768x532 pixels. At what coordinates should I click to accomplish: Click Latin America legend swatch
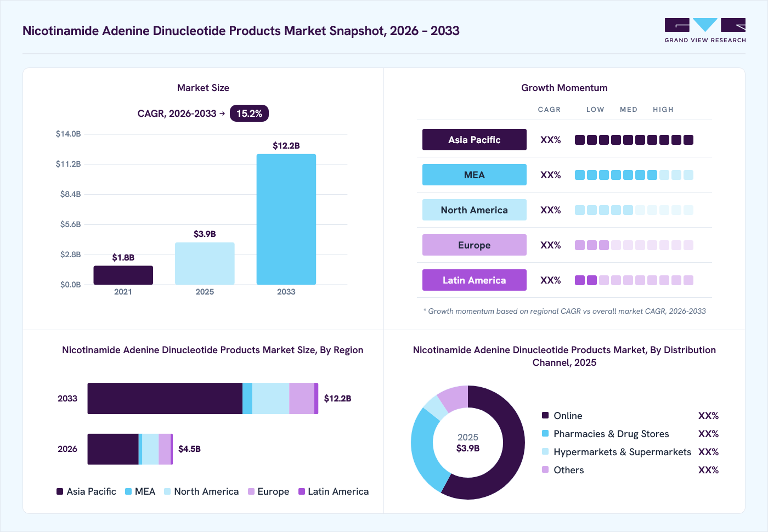point(302,491)
